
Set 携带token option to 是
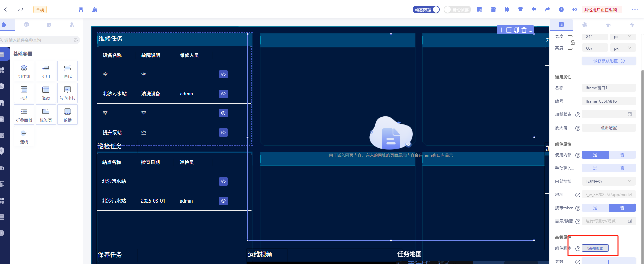click(595, 208)
